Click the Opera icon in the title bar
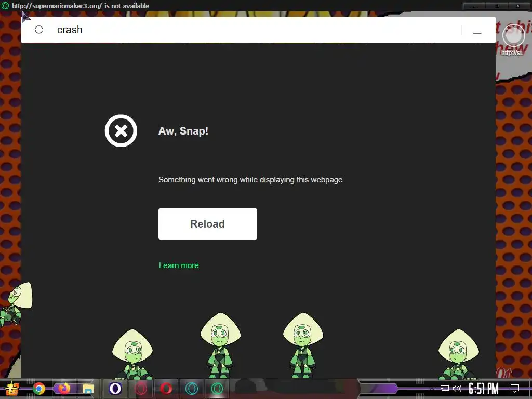 point(5,6)
